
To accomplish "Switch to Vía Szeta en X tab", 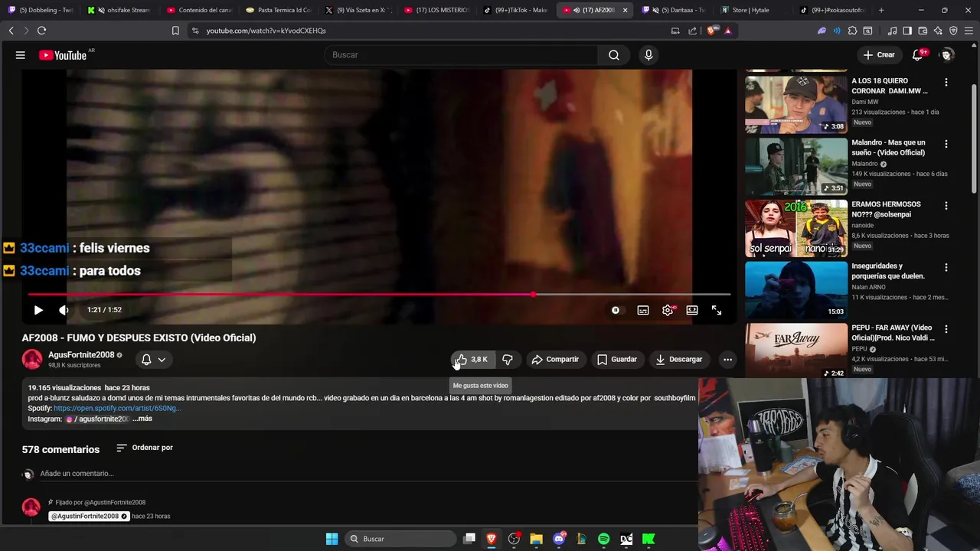I will [x=358, y=10].
